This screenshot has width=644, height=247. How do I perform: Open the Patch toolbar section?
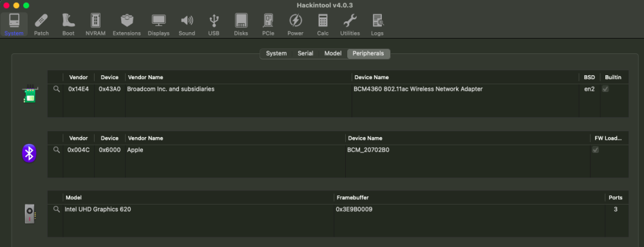(x=41, y=24)
